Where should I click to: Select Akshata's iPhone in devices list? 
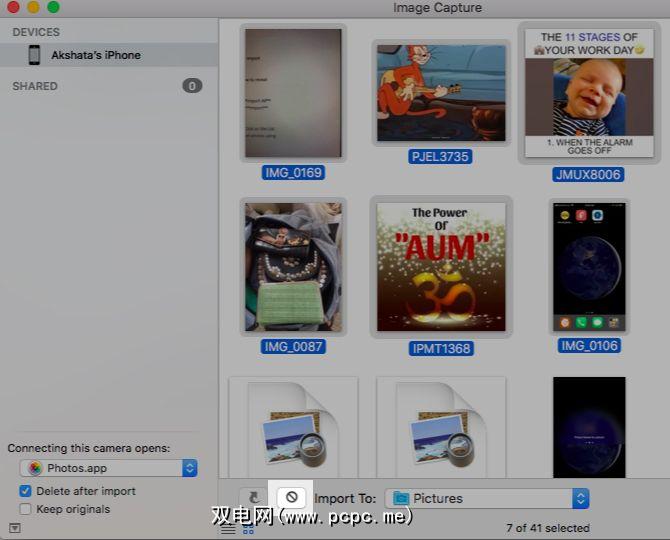109,55
